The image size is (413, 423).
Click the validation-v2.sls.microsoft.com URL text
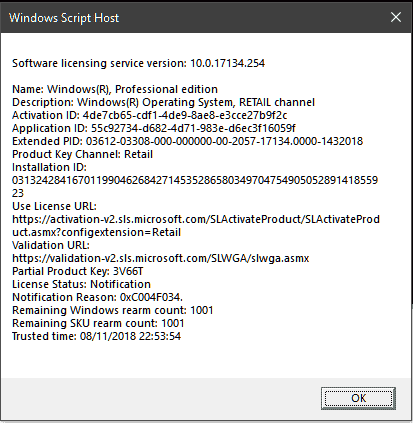pos(161,258)
